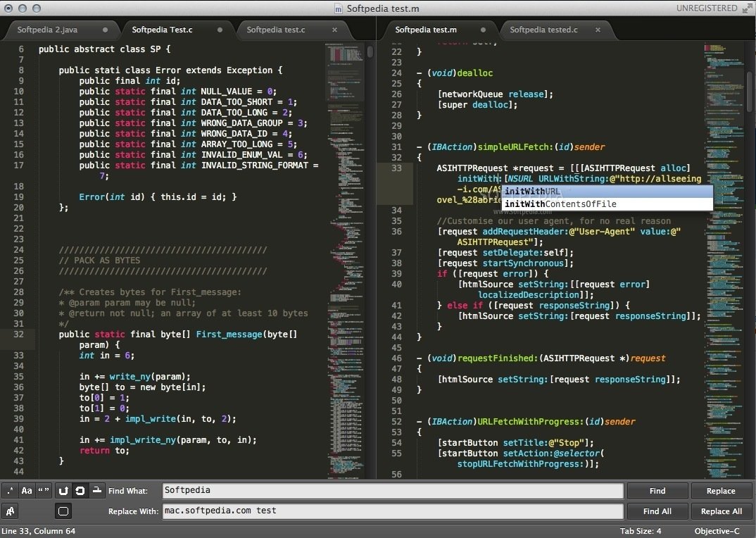756x538 pixels.
Task: Enable reverse direction search icon
Action: click(63, 491)
